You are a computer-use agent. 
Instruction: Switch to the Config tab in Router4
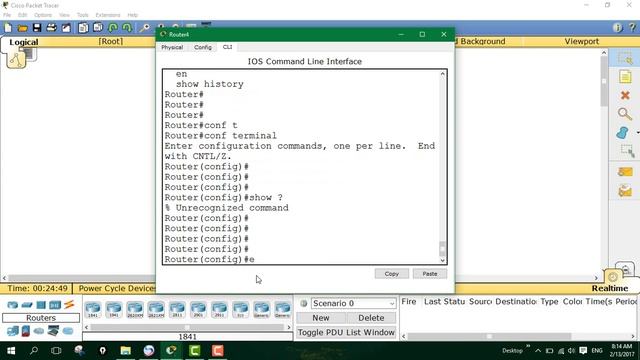[x=203, y=47]
